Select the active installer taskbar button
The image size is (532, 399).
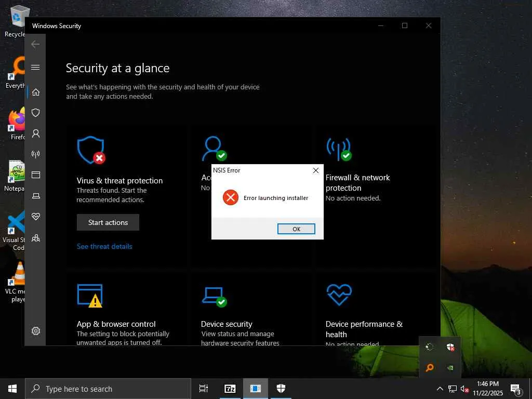tap(256, 389)
